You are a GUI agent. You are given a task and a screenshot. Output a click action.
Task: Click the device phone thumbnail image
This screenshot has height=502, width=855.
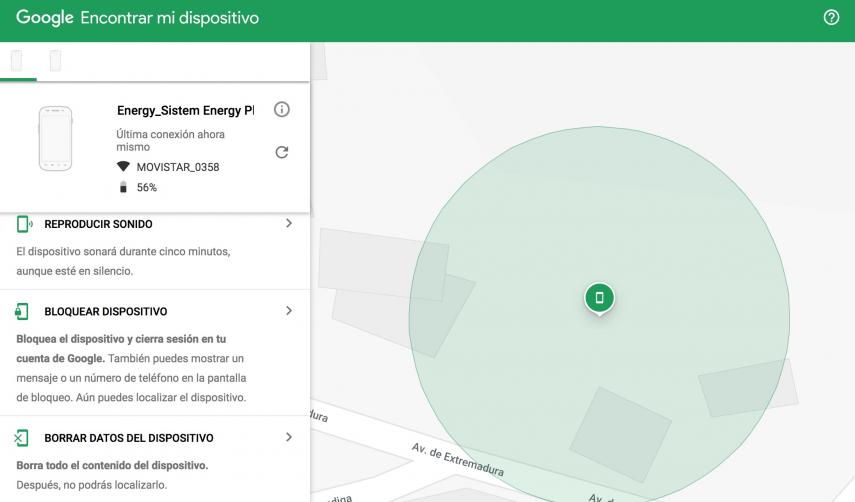tap(55, 138)
